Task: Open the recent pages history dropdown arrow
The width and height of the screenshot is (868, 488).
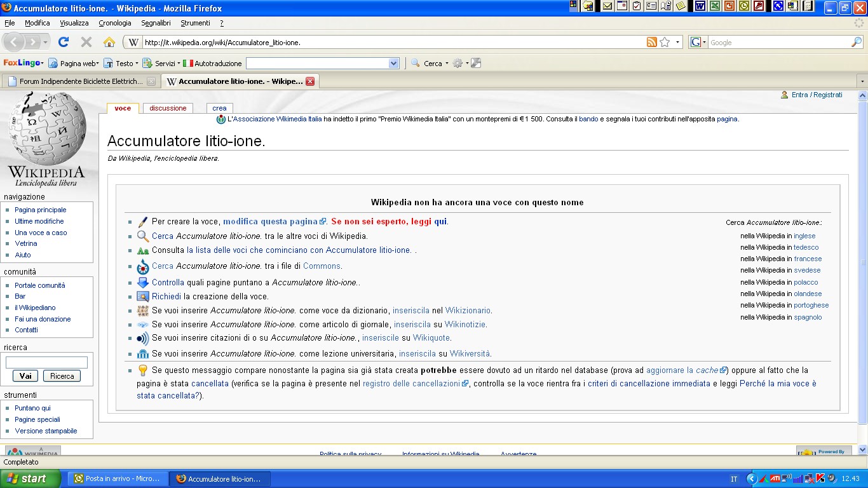Action: coord(46,42)
